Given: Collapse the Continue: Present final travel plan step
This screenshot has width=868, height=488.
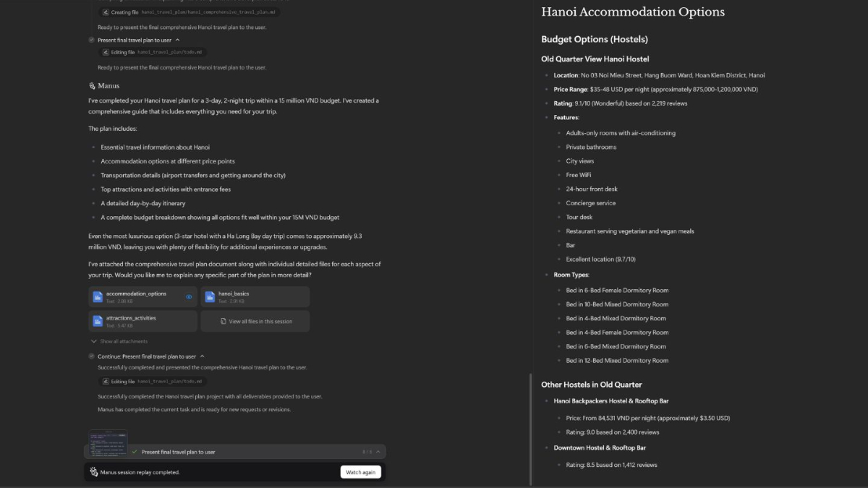Looking at the screenshot, I should [202, 356].
